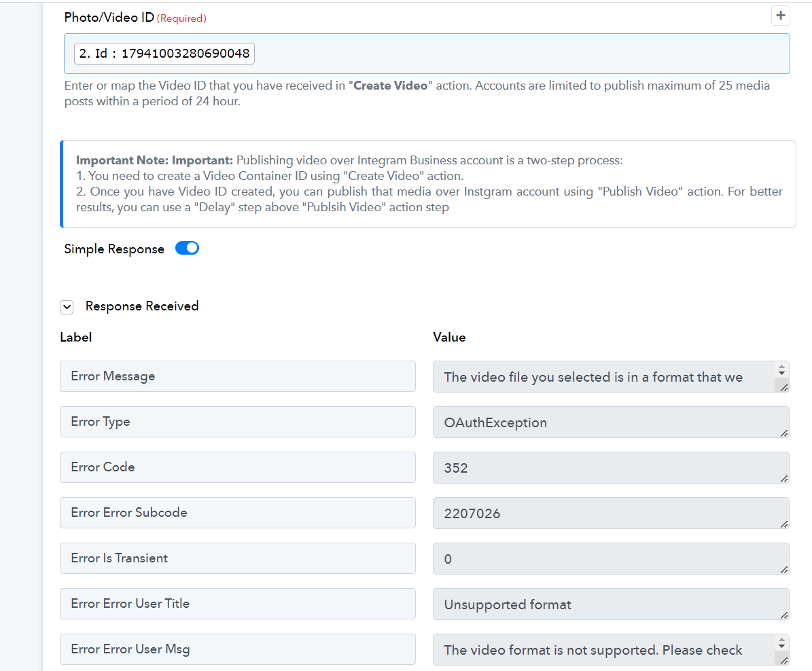
Task: Grab resize handle of Is Transient value
Action: (x=784, y=570)
